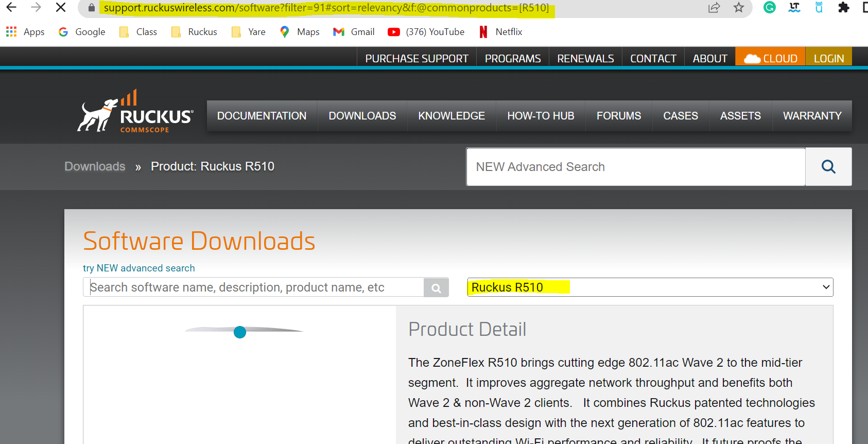This screenshot has height=444, width=868.
Task: Click the Ruckus CommScope logo
Action: (x=135, y=111)
